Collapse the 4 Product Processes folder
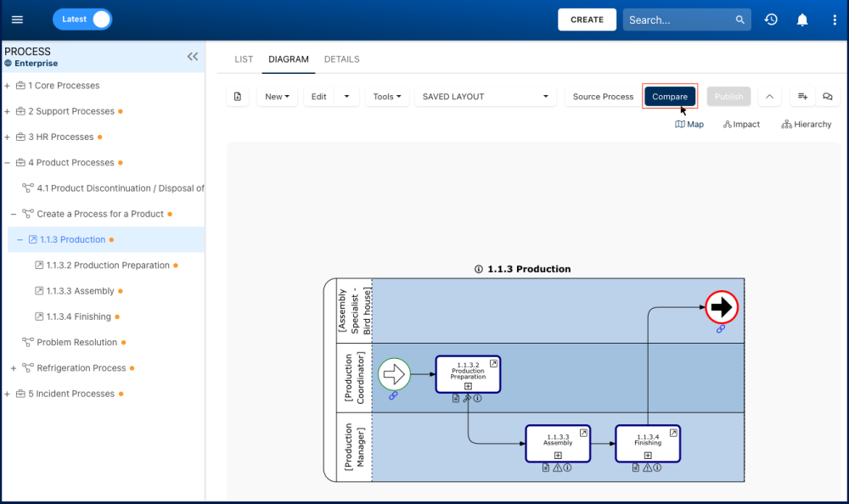The image size is (849, 504). (7, 162)
